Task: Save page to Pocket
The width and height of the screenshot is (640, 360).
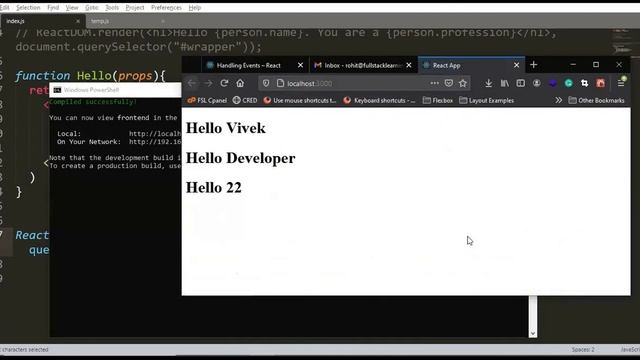Action: [x=449, y=83]
